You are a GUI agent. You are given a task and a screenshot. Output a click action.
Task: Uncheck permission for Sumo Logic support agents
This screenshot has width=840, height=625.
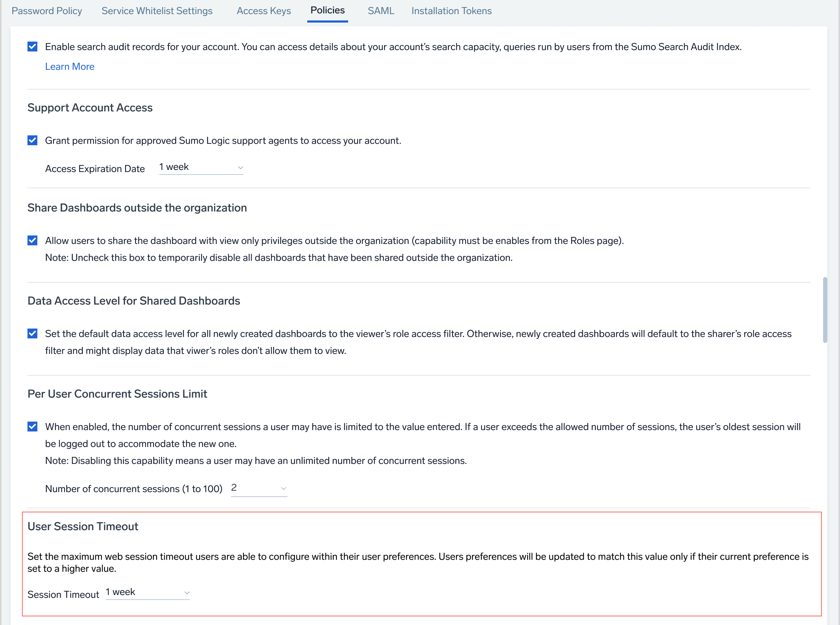32,140
